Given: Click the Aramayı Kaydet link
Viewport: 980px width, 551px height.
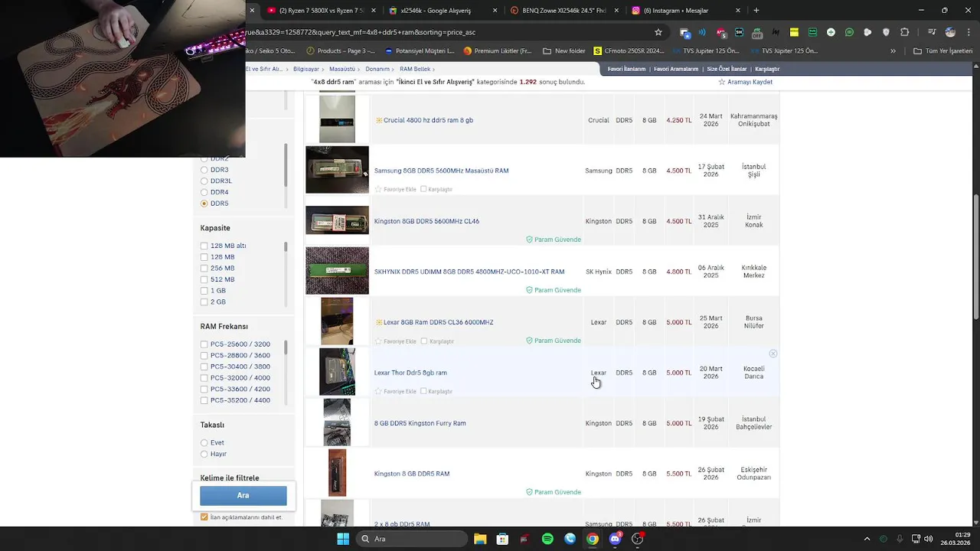Looking at the screenshot, I should coord(750,82).
